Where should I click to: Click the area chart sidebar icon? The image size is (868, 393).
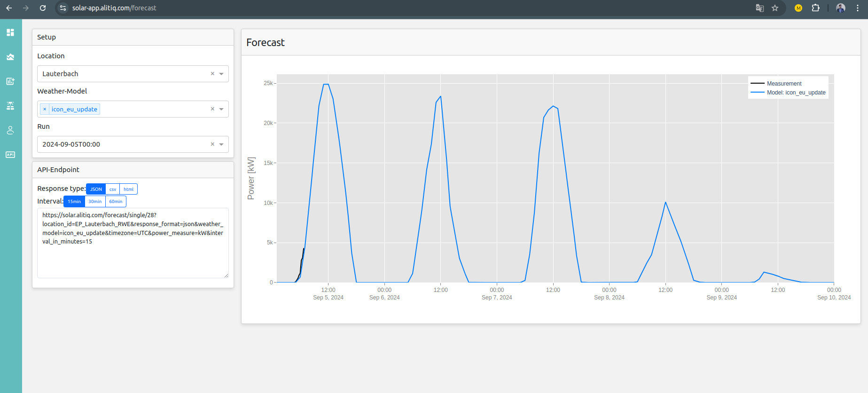coord(10,57)
